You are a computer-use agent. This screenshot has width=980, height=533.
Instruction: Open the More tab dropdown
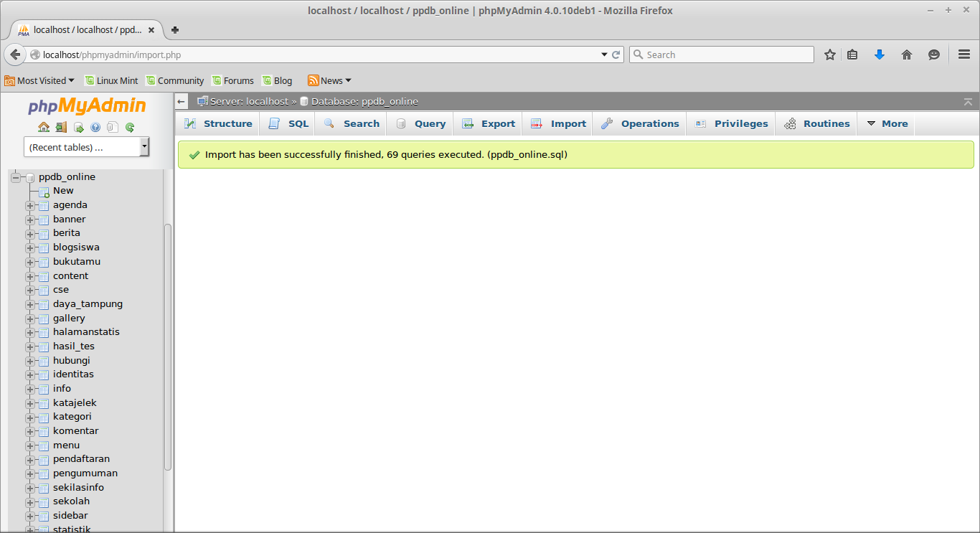[887, 123]
